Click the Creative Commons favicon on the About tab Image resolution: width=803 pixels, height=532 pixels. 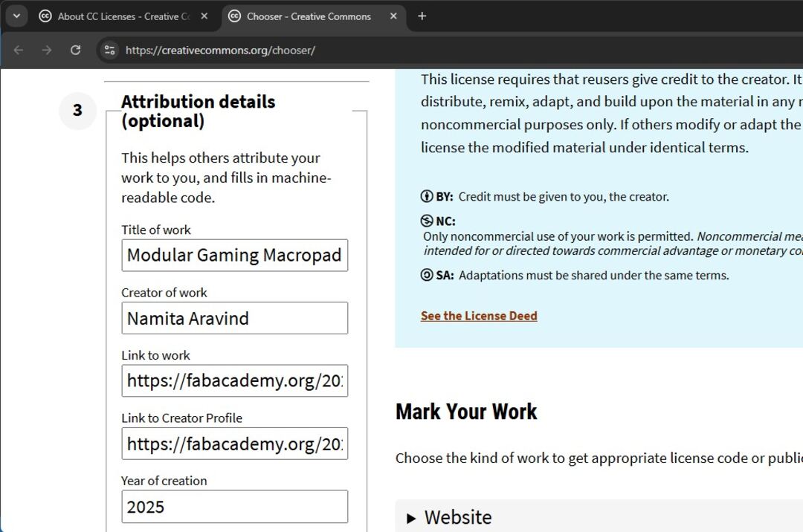[45, 16]
